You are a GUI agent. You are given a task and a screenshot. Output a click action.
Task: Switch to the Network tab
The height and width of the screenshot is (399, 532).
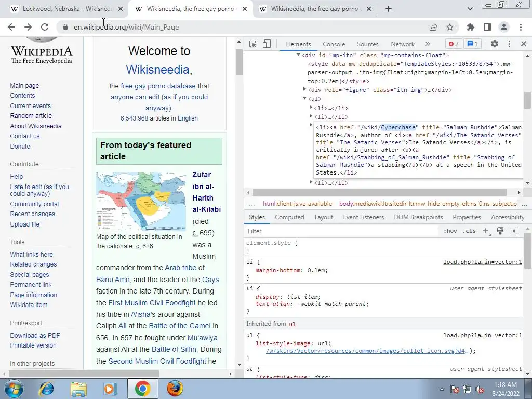tap(403, 44)
